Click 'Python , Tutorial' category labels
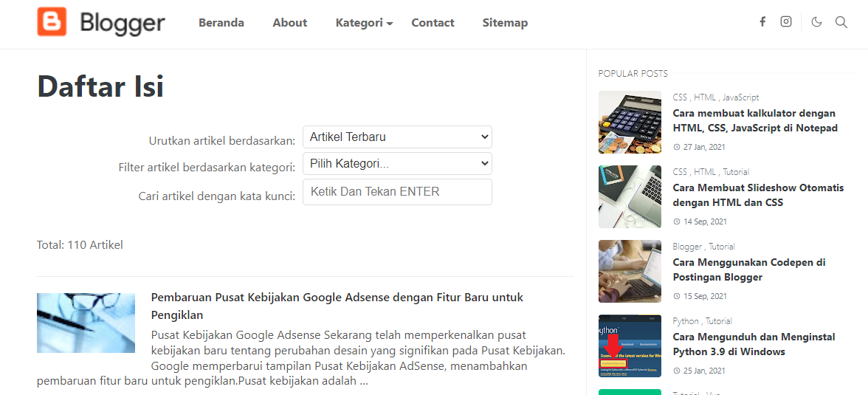Viewport: 868px width, 395px height. 702,320
